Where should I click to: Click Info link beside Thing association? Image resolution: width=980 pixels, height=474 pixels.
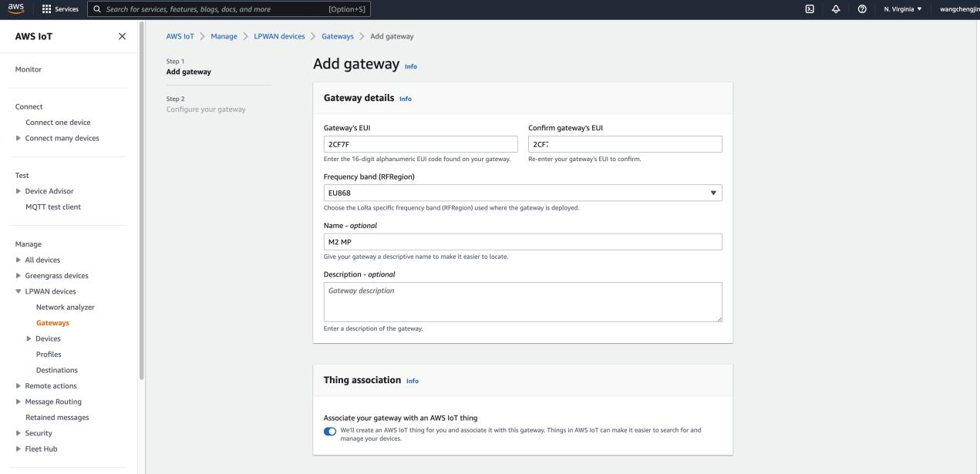point(413,381)
